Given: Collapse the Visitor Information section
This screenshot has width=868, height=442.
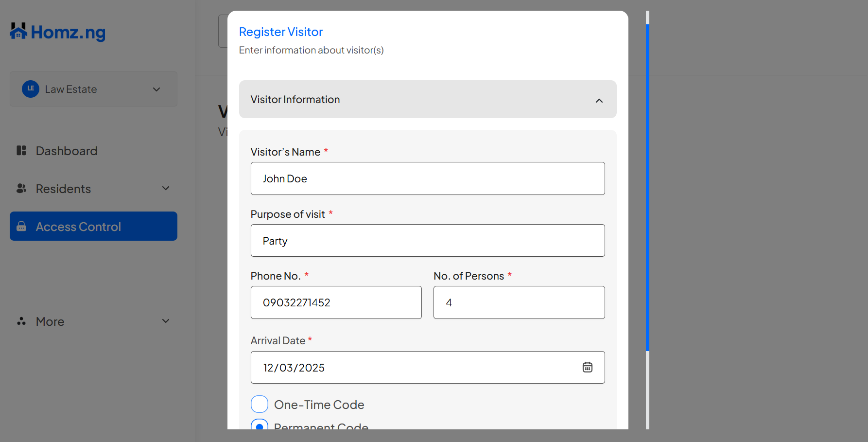Looking at the screenshot, I should pyautogui.click(x=599, y=100).
